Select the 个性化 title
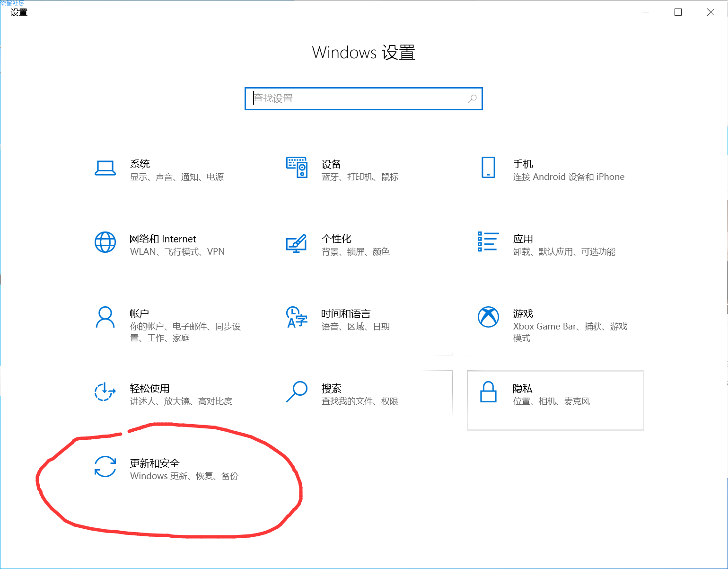 coord(336,239)
